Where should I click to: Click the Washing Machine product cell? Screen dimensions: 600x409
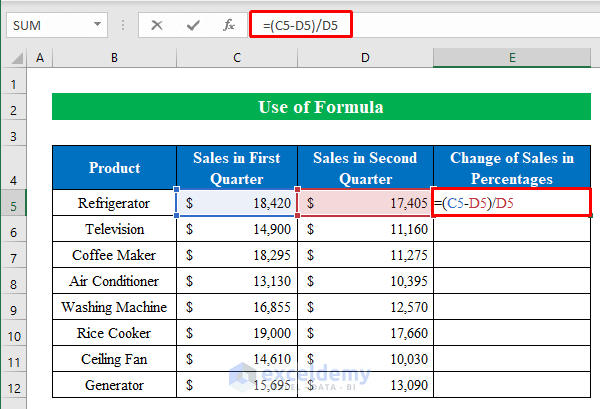[x=114, y=307]
